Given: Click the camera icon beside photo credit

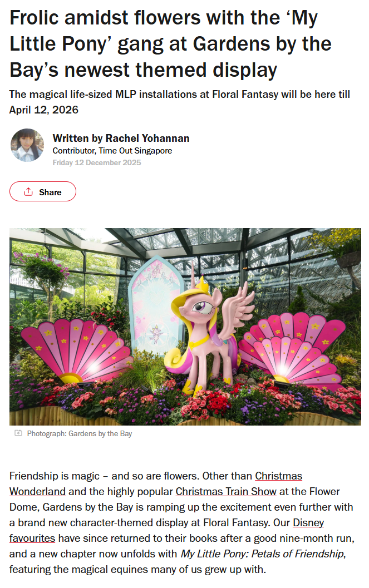Looking at the screenshot, I should pyautogui.click(x=18, y=433).
